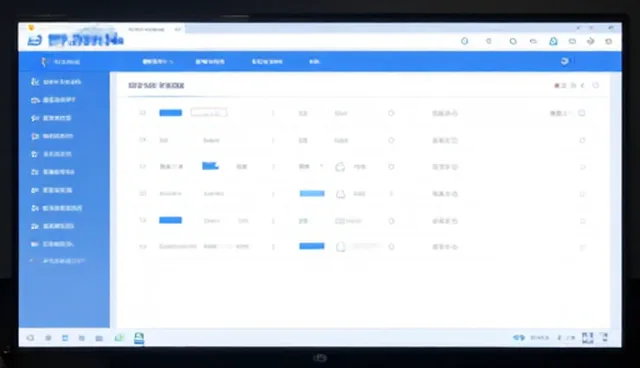Click the application logo beside the title
640x368 pixels.
click(35, 40)
